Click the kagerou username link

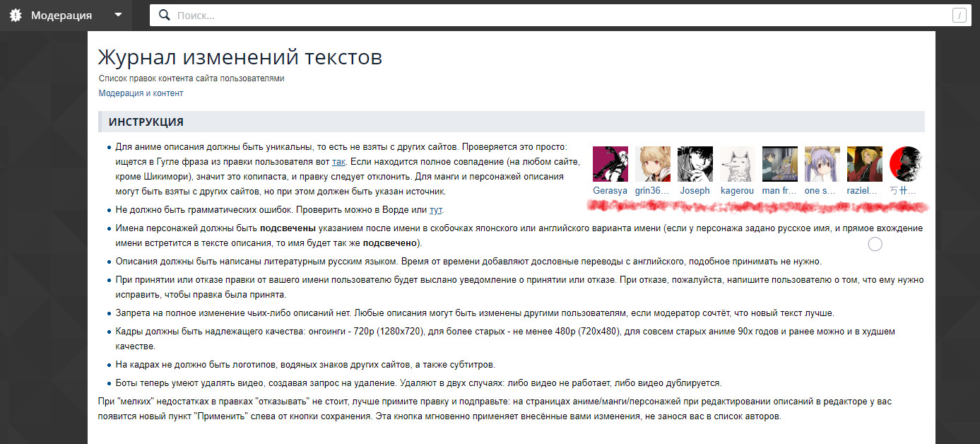pos(737,191)
